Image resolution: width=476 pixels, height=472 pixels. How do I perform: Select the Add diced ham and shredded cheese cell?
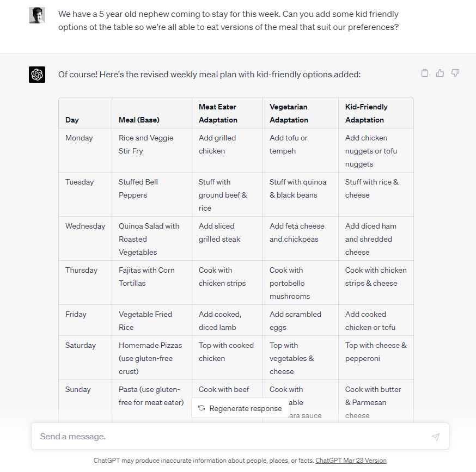coord(376,238)
